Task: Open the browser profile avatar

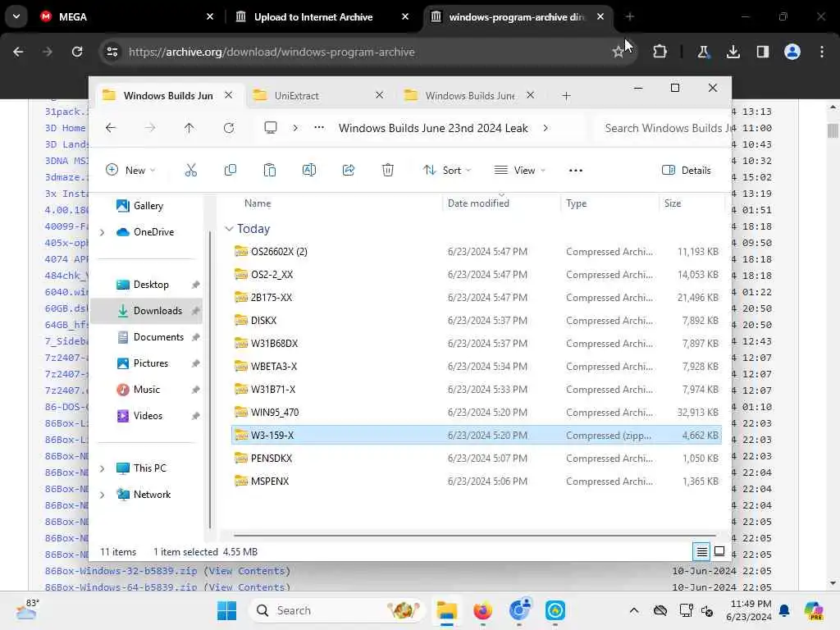Action: click(x=792, y=52)
